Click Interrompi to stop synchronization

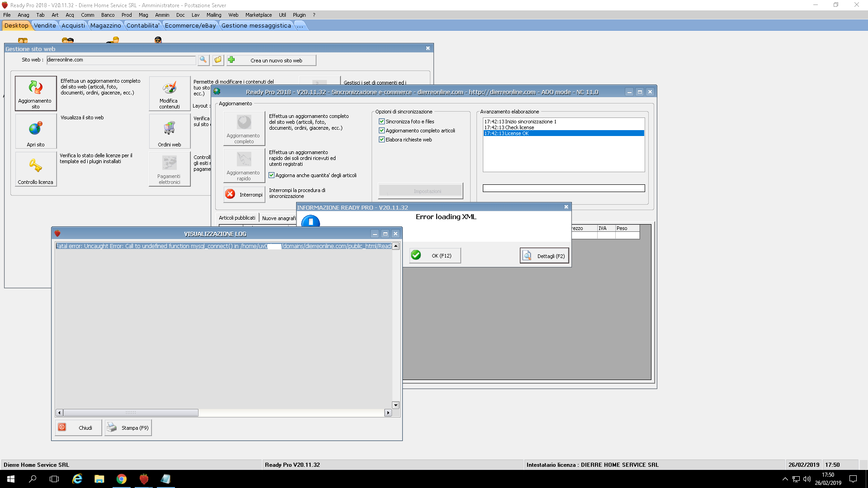pyautogui.click(x=244, y=194)
